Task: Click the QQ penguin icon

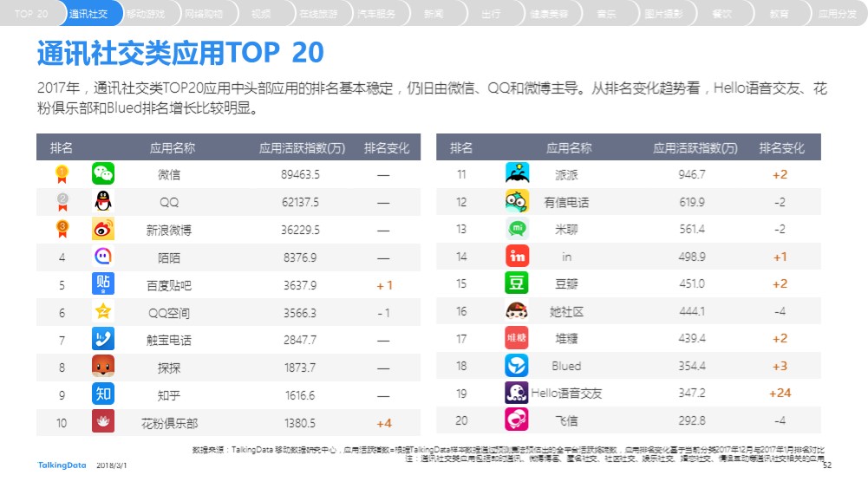Action: [103, 201]
